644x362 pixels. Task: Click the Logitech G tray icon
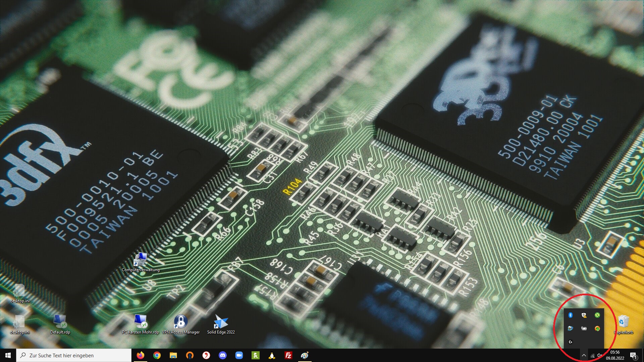click(571, 342)
